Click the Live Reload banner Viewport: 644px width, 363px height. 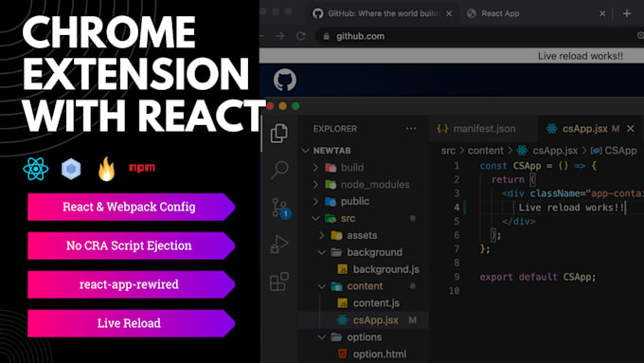tap(131, 323)
